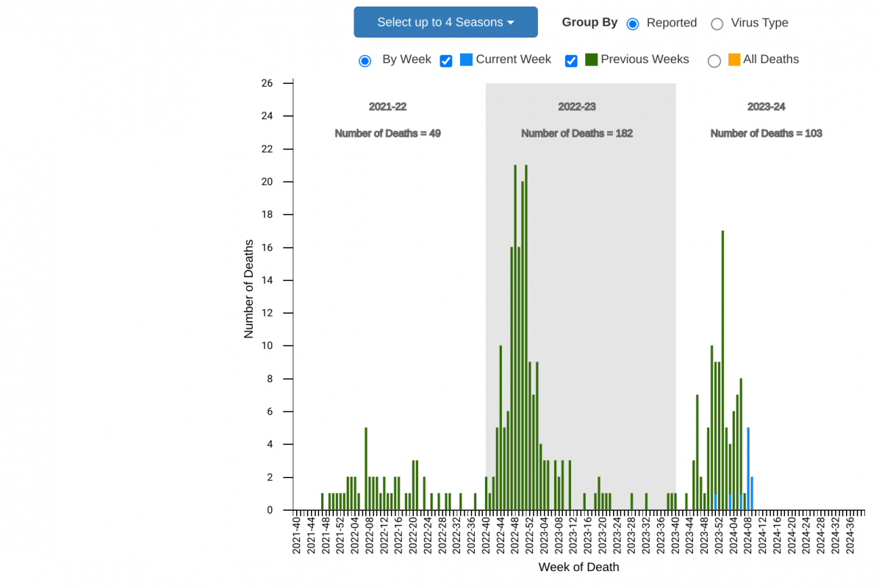Click the "Number of Deaths = 103" label
This screenshot has width=882, height=588.
coord(766,133)
